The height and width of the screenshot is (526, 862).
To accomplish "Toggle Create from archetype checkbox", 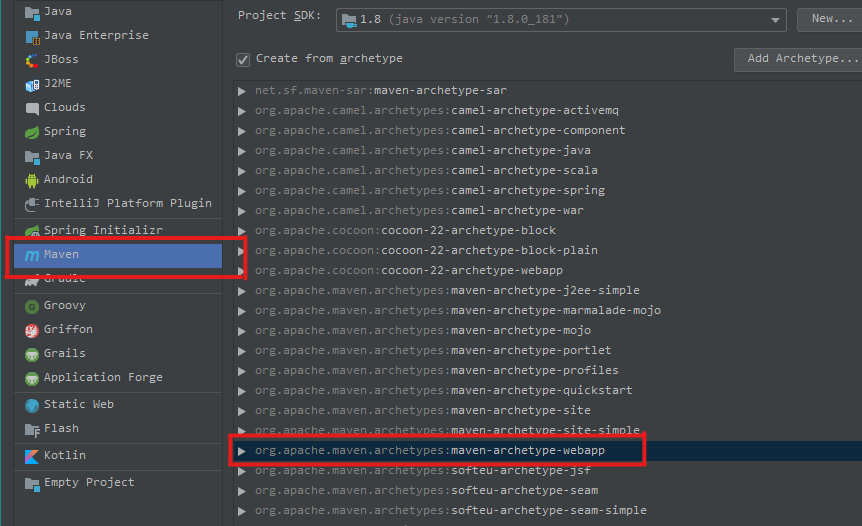I will coord(243,59).
